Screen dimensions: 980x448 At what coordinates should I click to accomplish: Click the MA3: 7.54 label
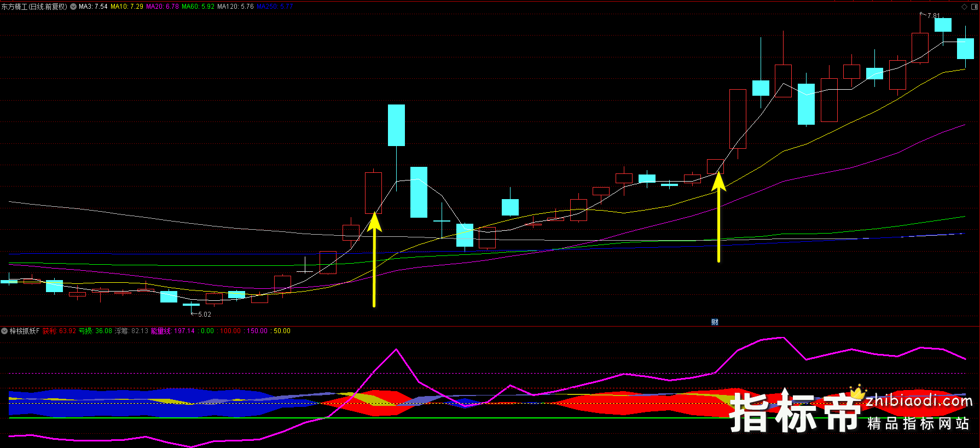point(93,7)
